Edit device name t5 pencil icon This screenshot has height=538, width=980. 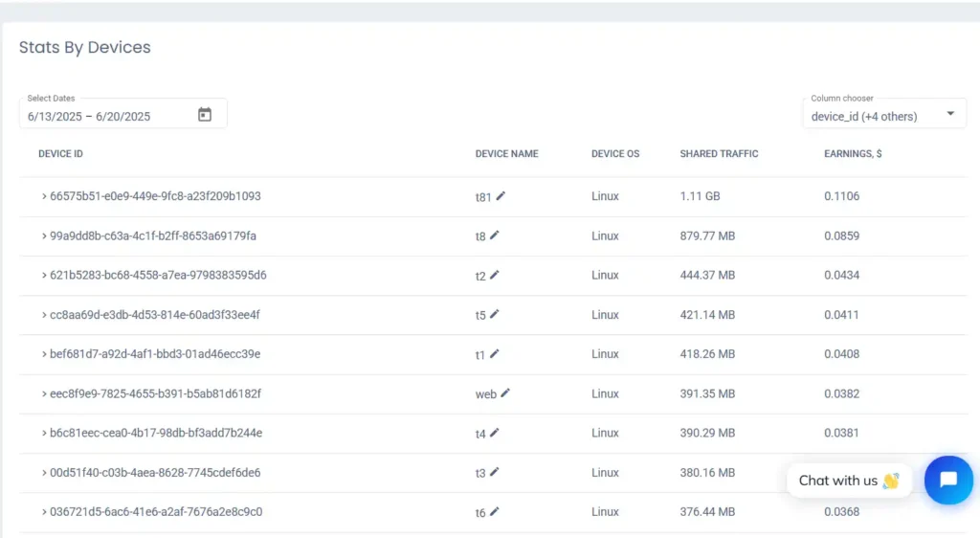[x=495, y=314]
